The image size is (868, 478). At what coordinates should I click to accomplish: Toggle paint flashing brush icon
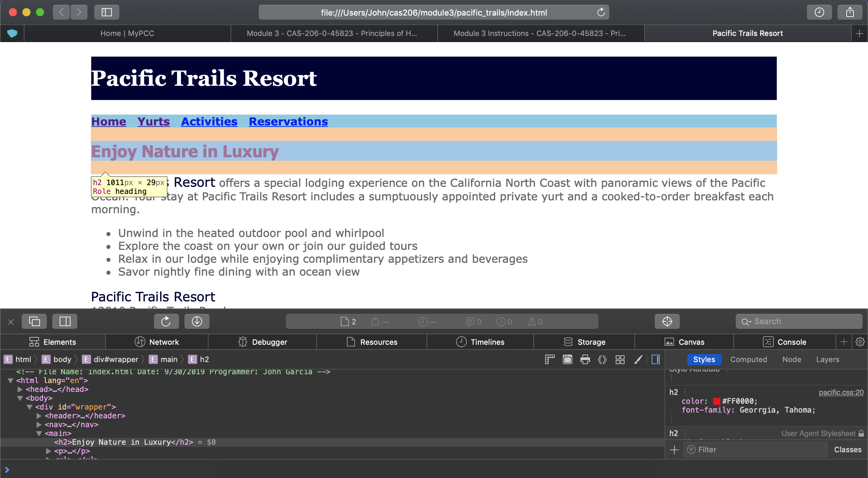638,359
